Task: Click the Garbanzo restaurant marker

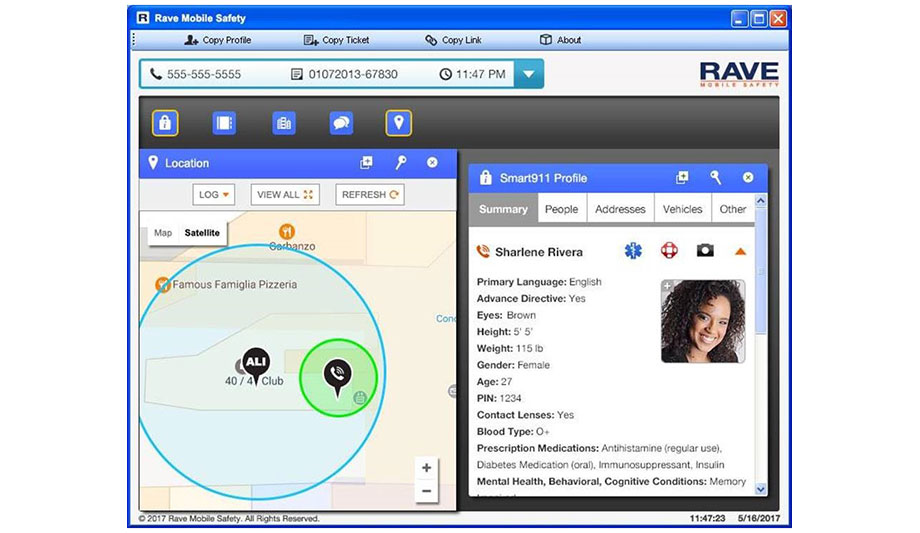Action: coord(286,231)
